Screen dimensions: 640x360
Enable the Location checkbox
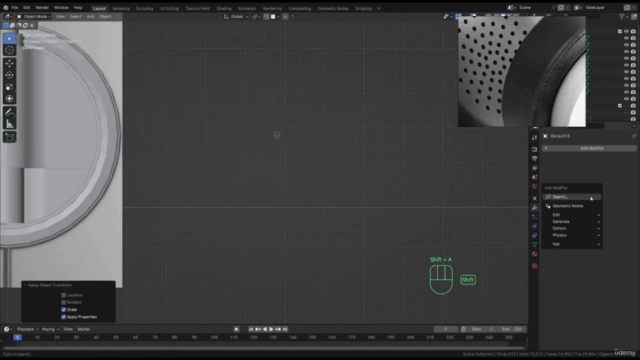(63, 295)
